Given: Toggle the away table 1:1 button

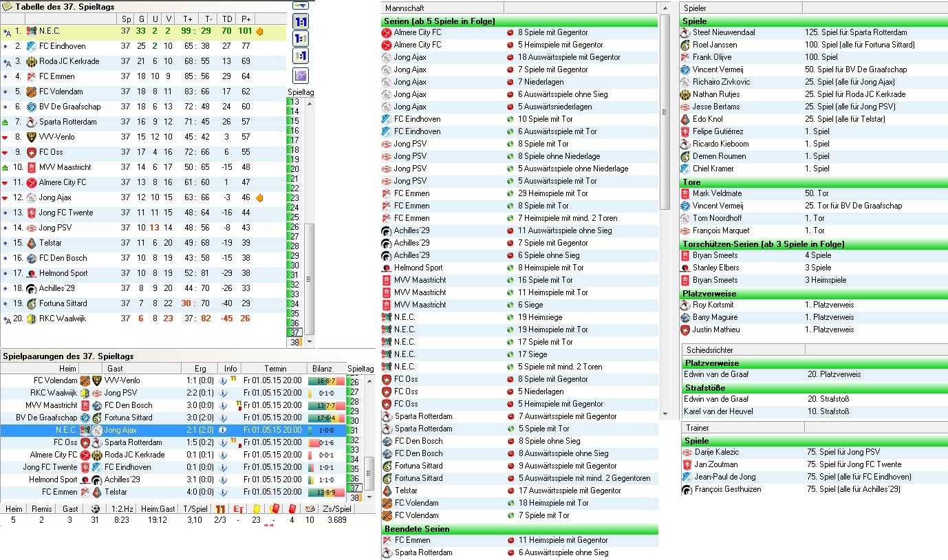Looking at the screenshot, I should point(301,56).
